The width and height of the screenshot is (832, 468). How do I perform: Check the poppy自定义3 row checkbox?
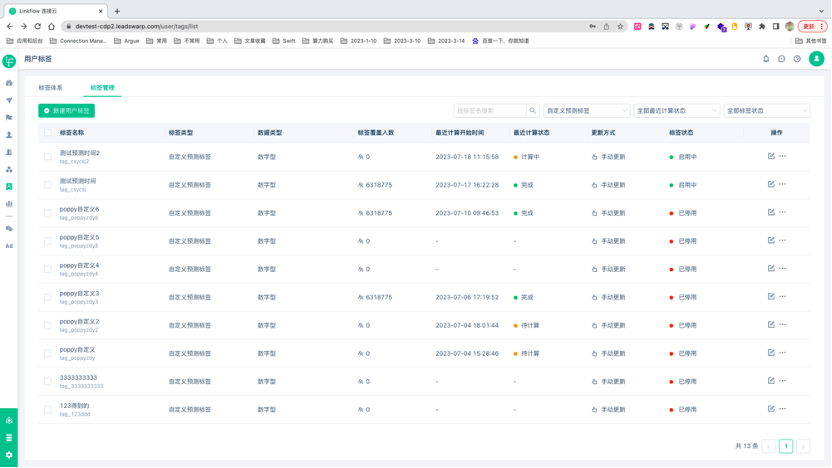coord(48,298)
